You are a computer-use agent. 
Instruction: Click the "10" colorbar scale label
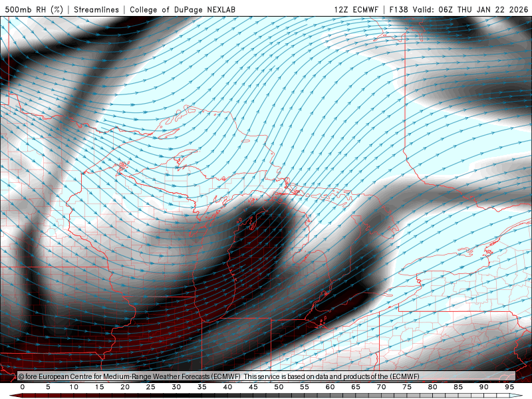tap(74, 387)
